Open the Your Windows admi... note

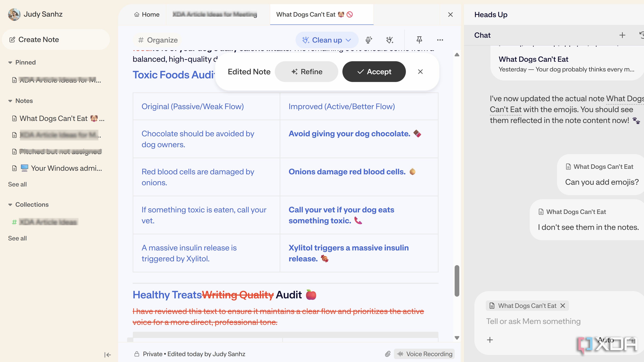click(57, 168)
